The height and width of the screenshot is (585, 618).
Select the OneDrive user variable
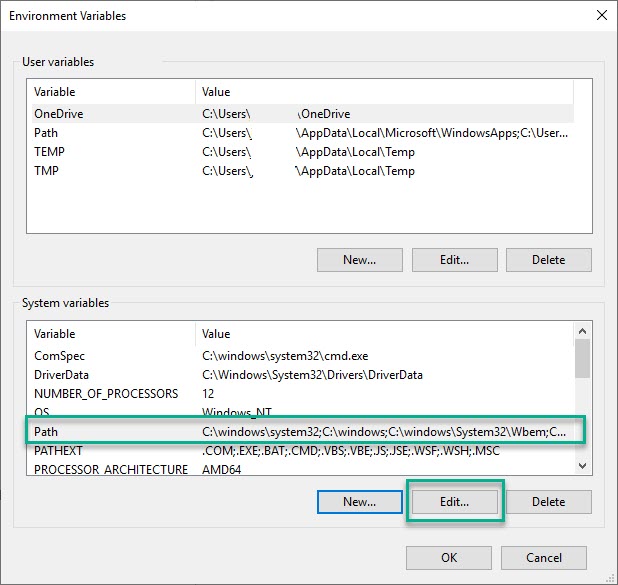pyautogui.click(x=59, y=114)
